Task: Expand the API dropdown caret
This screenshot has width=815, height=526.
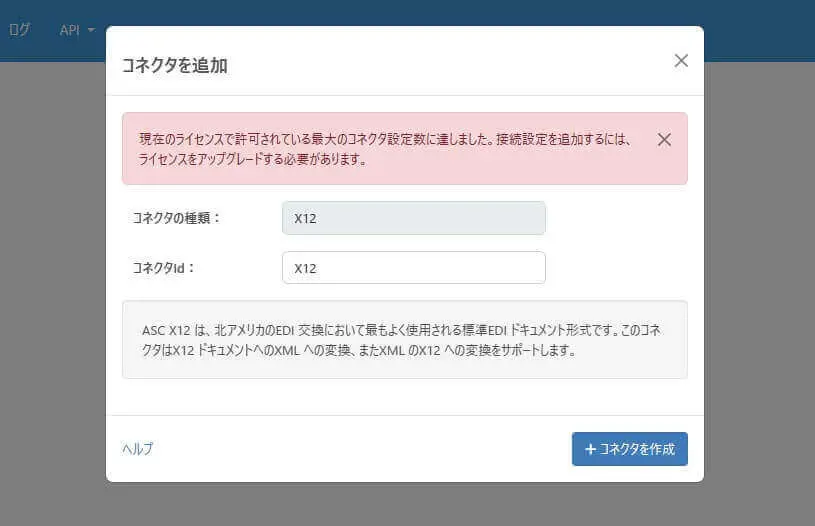Action: click(x=91, y=30)
